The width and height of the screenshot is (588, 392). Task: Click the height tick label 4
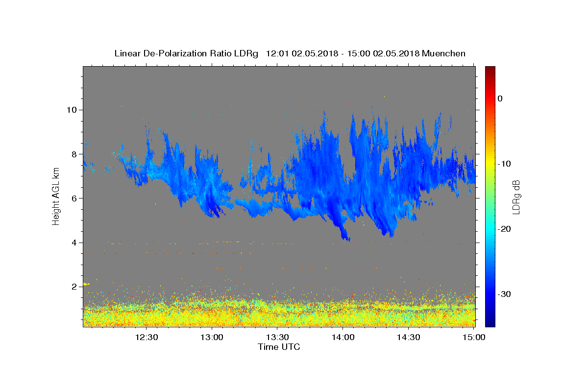click(74, 243)
